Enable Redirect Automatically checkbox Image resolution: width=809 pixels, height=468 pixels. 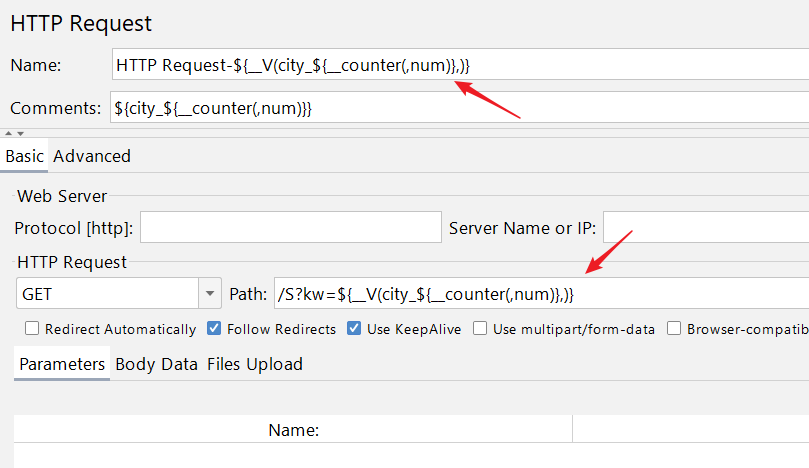coord(32,329)
